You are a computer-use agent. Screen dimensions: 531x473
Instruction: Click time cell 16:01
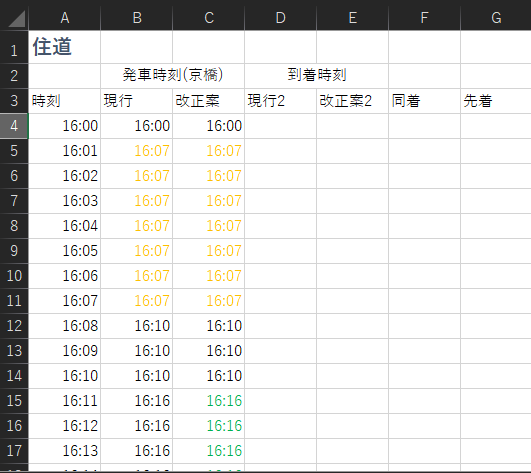(65, 151)
